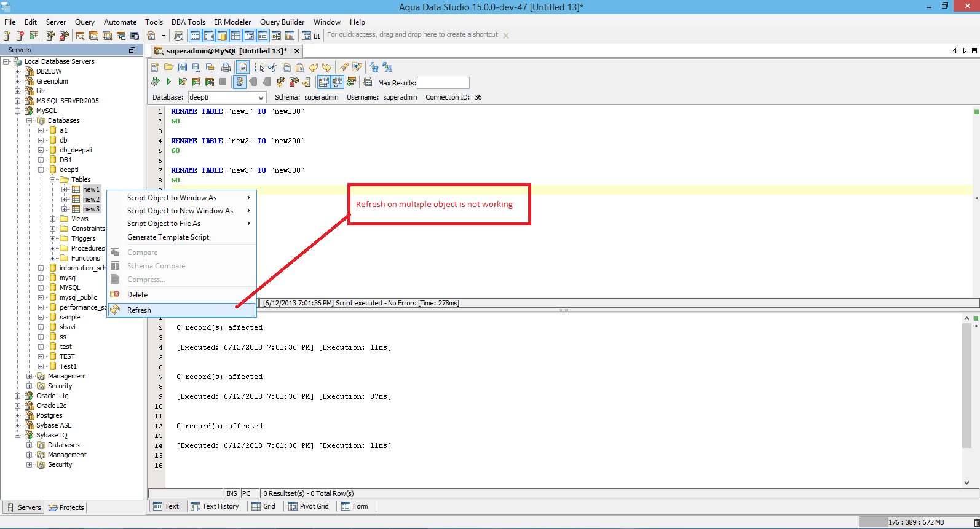Click the Copy icon in the editor toolbar

click(286, 67)
